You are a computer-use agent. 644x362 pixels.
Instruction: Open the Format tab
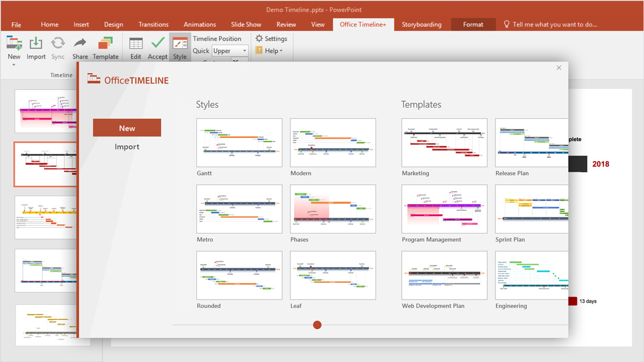point(473,25)
